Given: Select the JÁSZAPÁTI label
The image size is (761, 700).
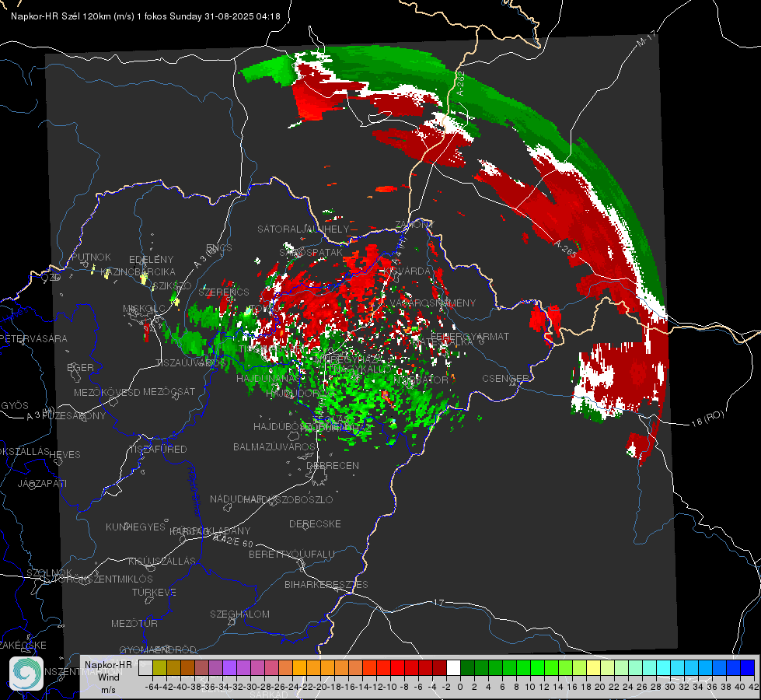Looking at the screenshot, I should (42, 483).
